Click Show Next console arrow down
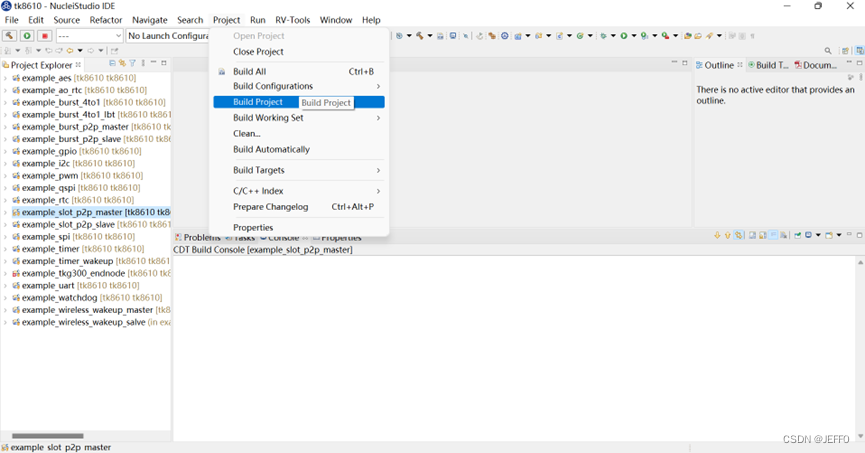This screenshot has width=865, height=453. coord(717,235)
